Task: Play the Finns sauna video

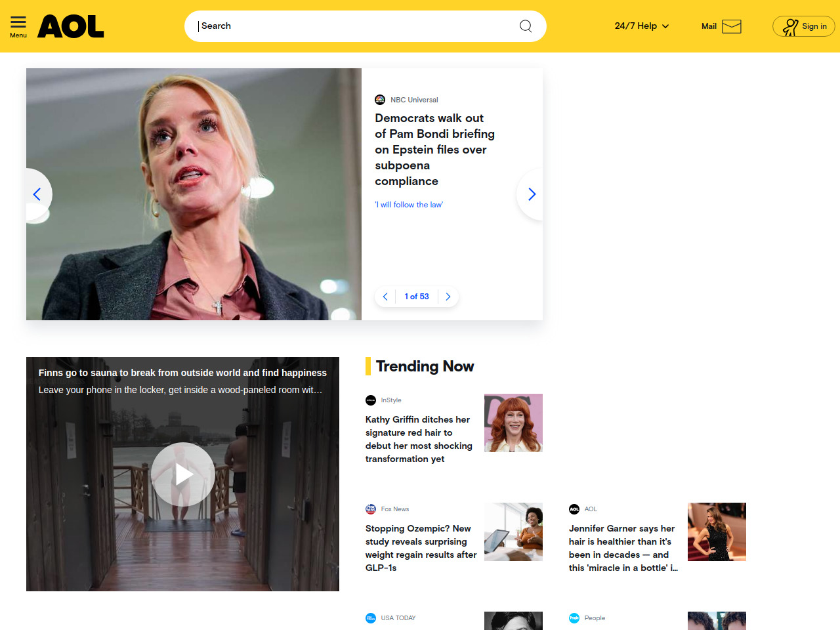Action: 182,474
